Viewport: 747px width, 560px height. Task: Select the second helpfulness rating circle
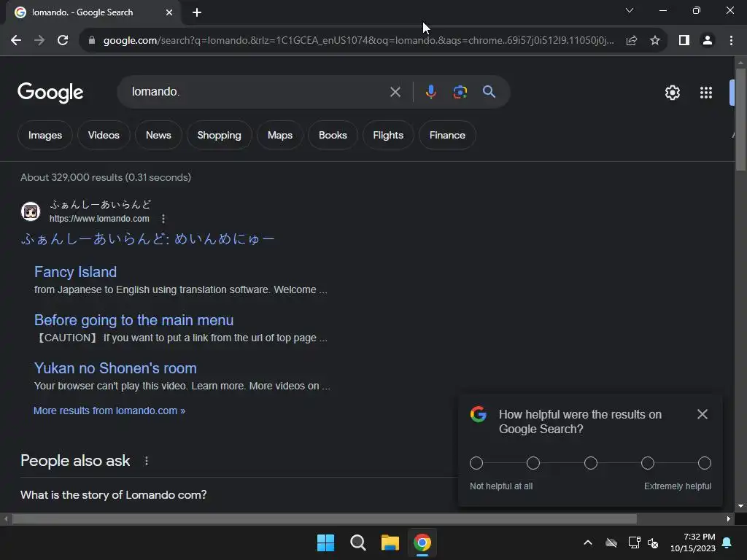(533, 463)
